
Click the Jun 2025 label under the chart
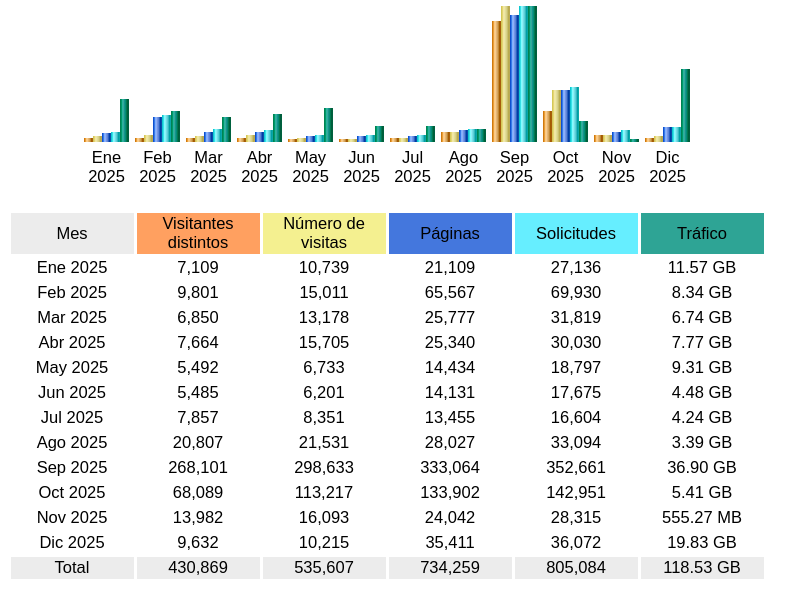[361, 167]
